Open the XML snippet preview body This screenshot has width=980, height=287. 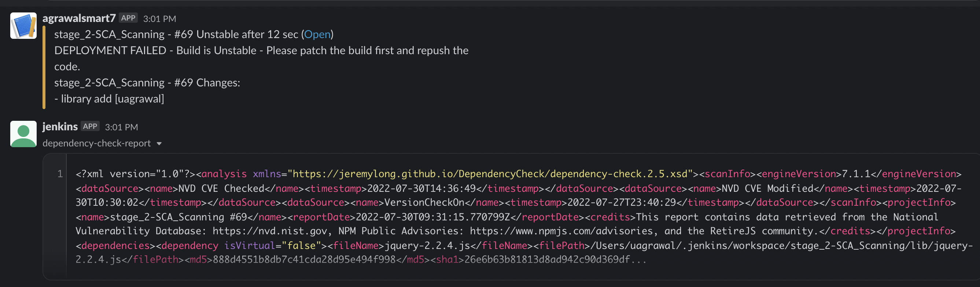tap(512, 217)
